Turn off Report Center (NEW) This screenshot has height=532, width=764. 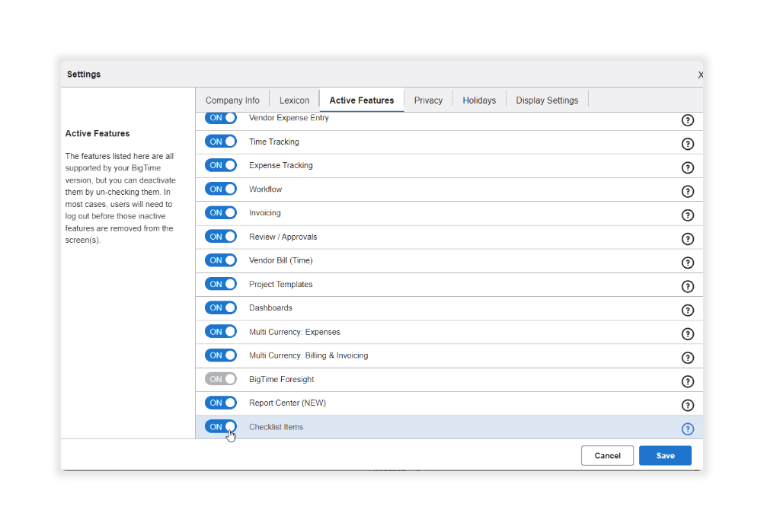point(220,402)
